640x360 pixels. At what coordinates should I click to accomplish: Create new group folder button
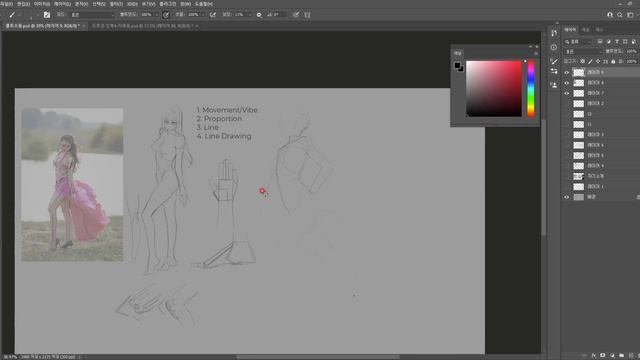pos(621,356)
